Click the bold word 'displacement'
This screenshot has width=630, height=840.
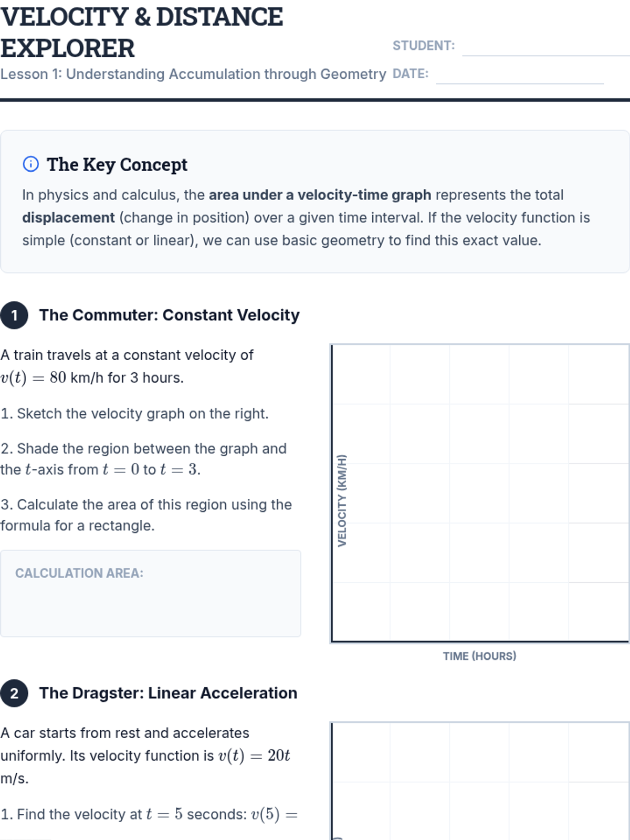pos(68,217)
